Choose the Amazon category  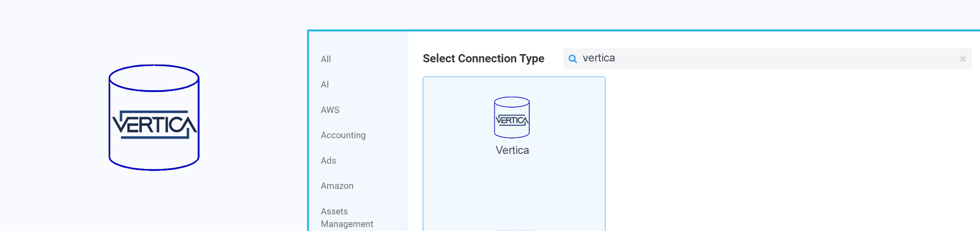[x=337, y=186]
